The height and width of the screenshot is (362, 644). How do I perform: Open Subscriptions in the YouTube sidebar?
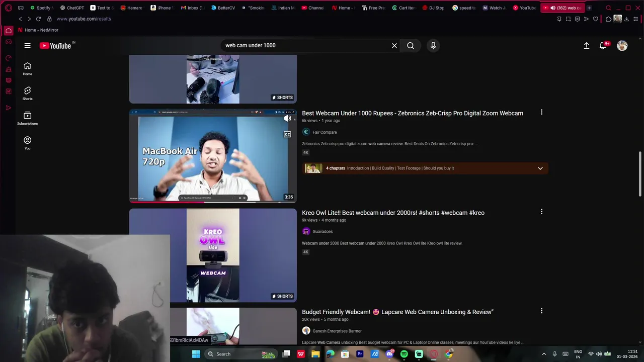click(27, 118)
